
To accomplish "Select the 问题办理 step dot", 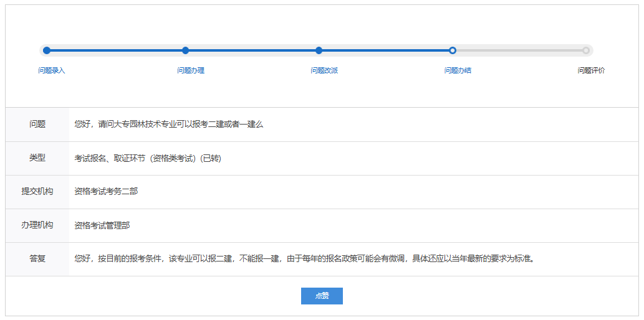I will (185, 50).
